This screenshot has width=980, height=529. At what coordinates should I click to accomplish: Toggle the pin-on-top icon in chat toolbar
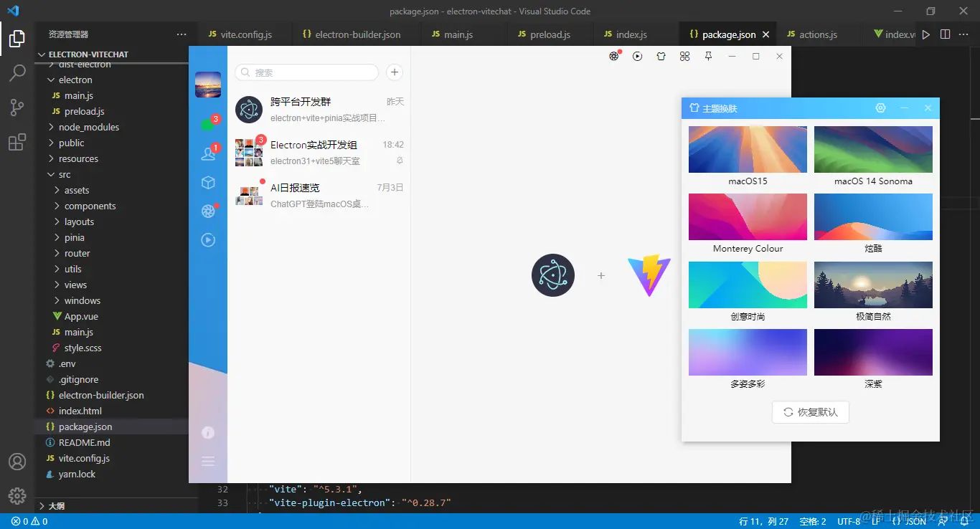[708, 56]
